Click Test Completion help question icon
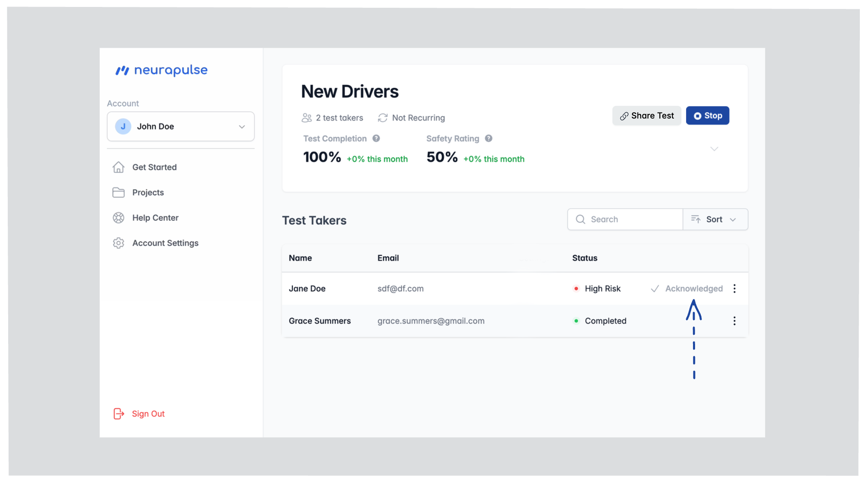The width and height of the screenshot is (868, 483). [376, 138]
